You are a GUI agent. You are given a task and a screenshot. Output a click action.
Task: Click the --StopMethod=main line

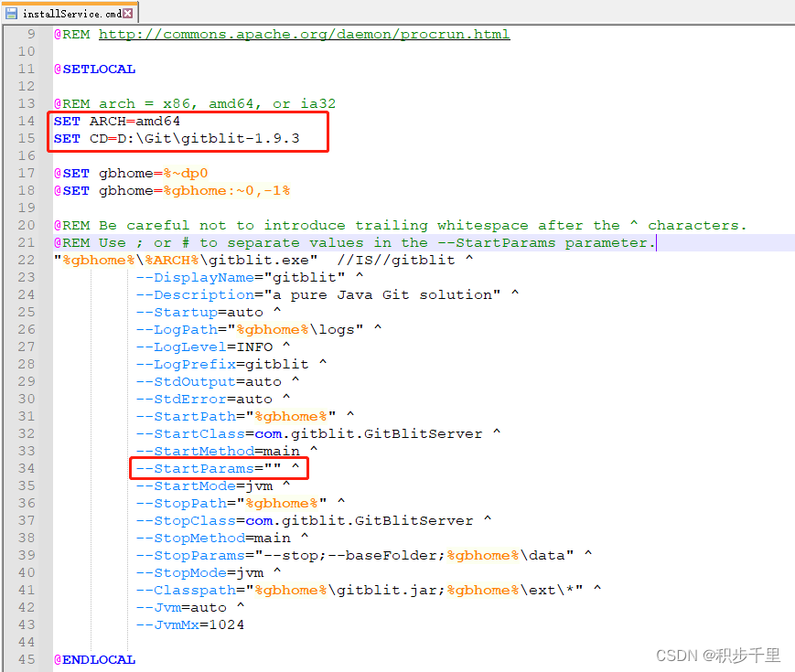(x=222, y=539)
